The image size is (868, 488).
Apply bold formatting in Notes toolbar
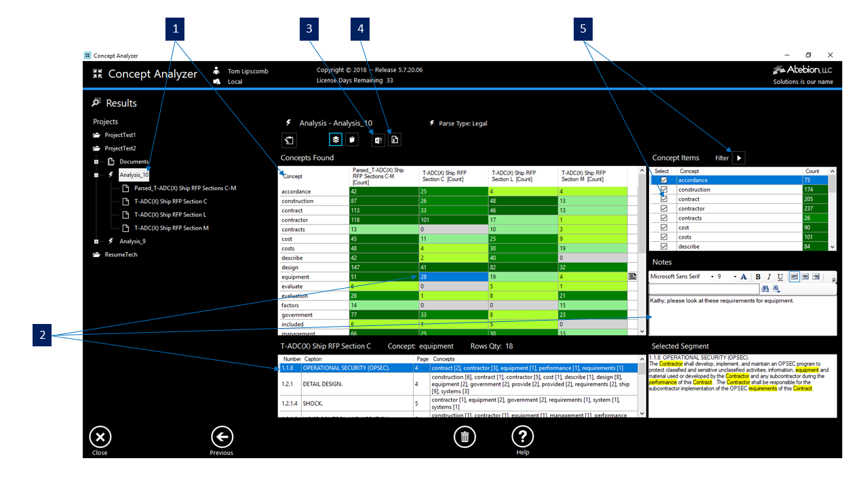[x=758, y=277]
